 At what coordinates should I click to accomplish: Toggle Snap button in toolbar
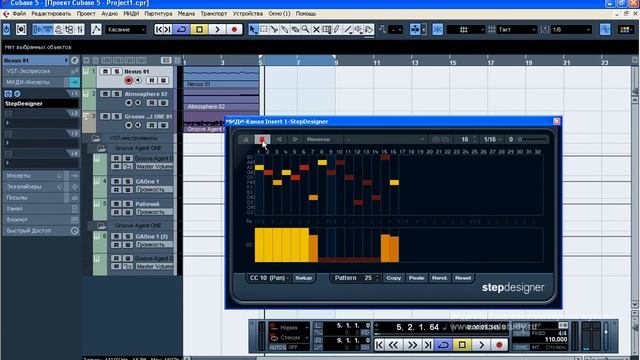tap(437, 29)
